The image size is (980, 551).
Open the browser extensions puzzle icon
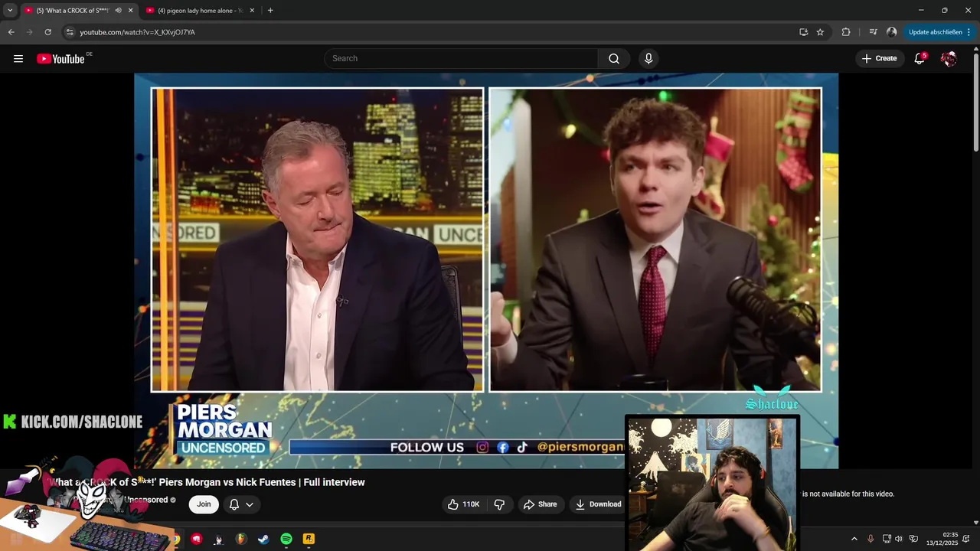846,32
